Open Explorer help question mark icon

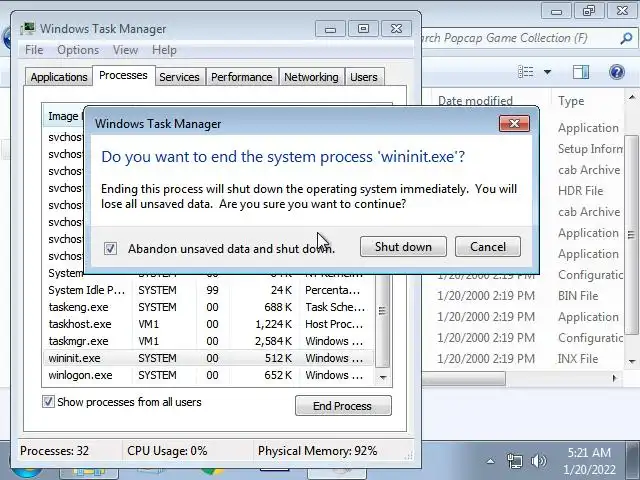click(617, 72)
